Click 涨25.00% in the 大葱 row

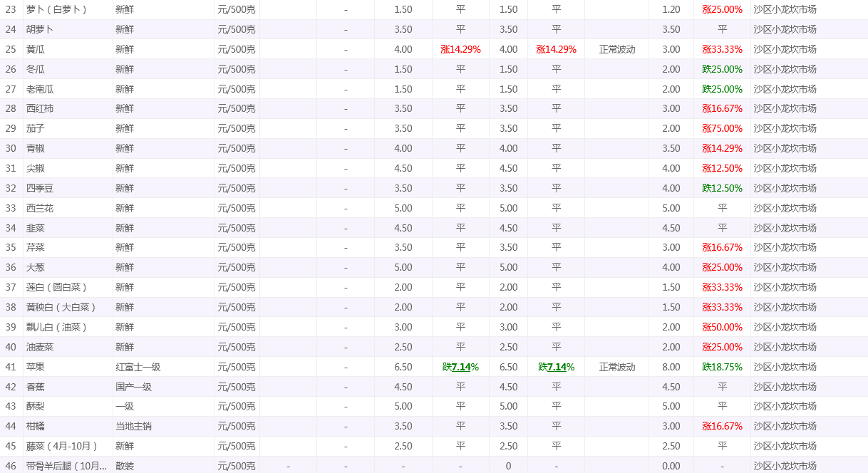point(722,267)
